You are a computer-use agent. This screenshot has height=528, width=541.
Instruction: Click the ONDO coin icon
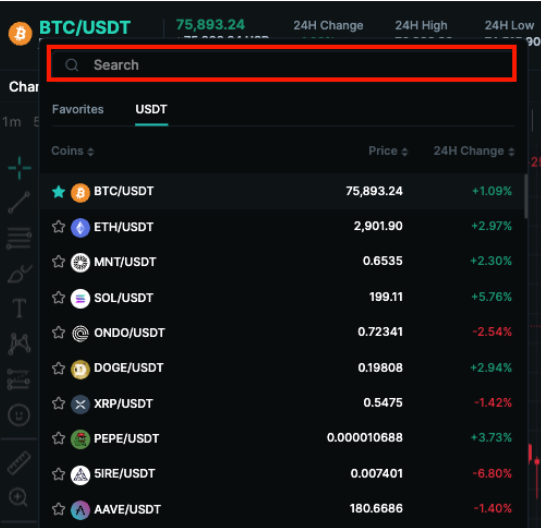(80, 333)
